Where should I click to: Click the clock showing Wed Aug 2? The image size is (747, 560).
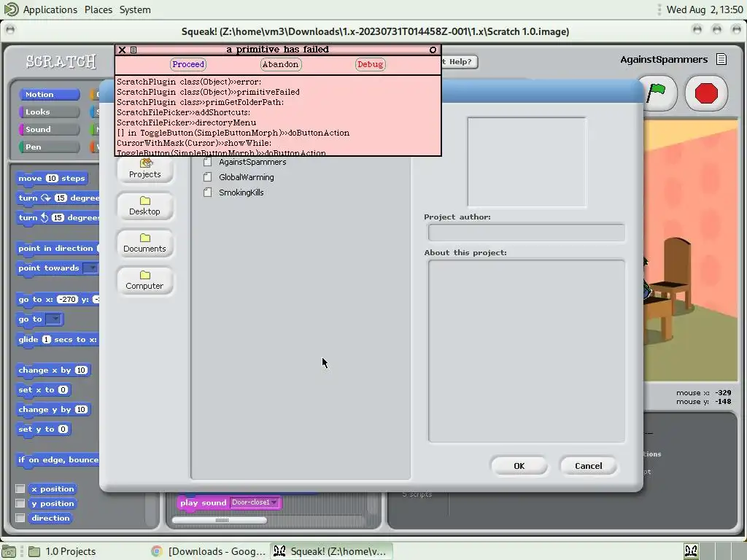pos(704,9)
